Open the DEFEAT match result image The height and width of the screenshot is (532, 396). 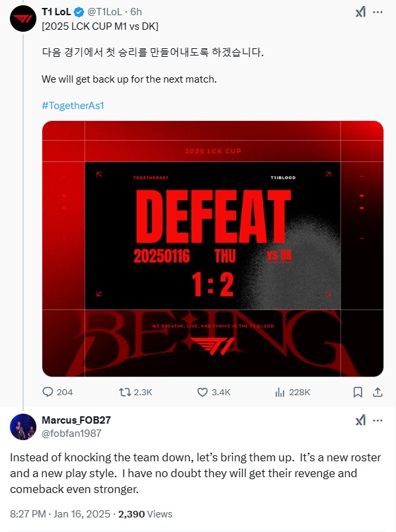tap(212, 246)
